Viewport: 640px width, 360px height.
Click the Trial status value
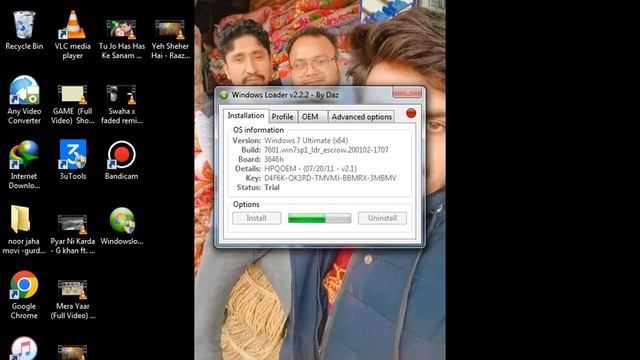[272, 187]
